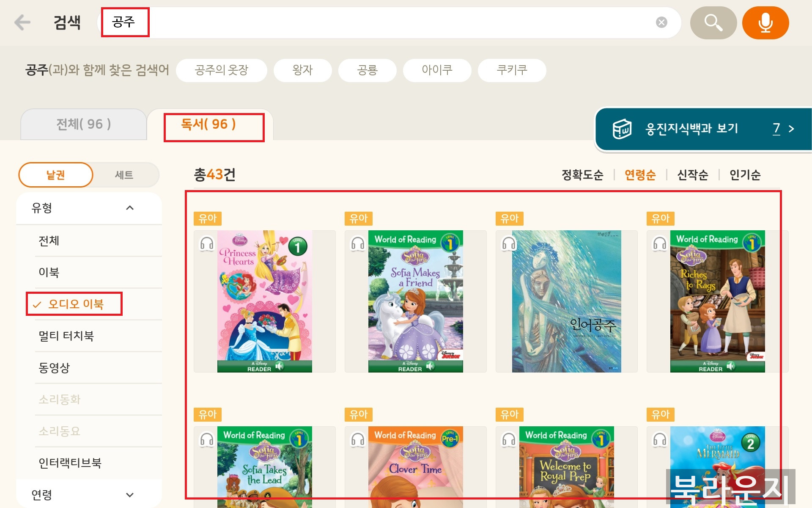812x508 pixels.
Task: Collapse the 유형 filter section
Action: 130,208
